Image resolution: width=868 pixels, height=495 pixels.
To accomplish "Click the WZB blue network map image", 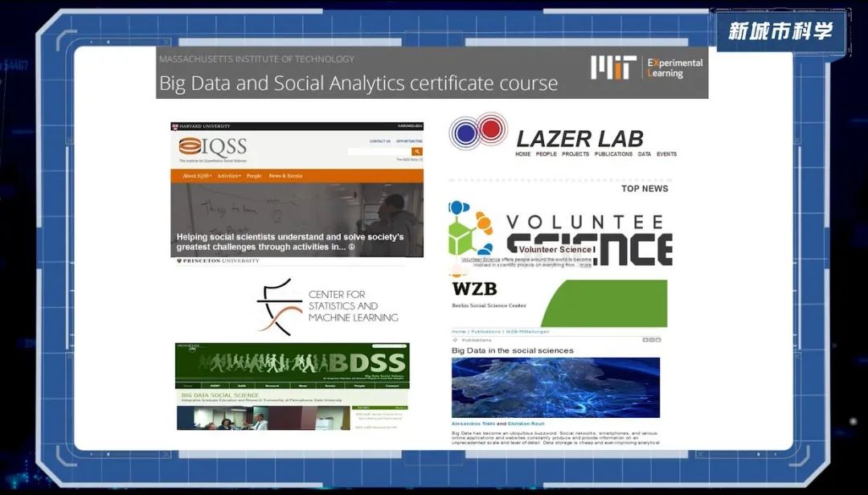I will (556, 387).
